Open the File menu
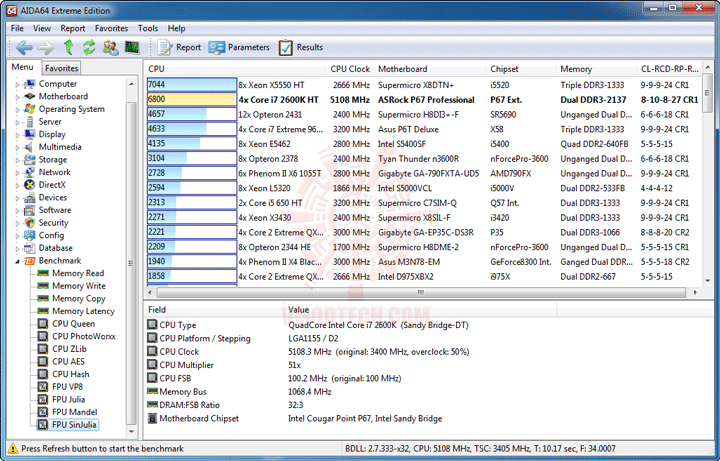 coord(17,28)
